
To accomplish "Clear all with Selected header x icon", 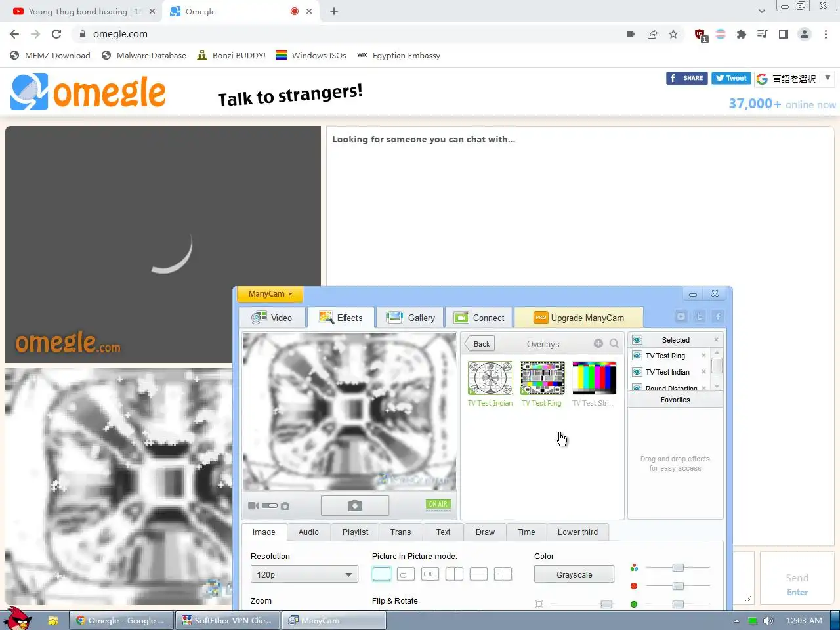I will click(716, 339).
